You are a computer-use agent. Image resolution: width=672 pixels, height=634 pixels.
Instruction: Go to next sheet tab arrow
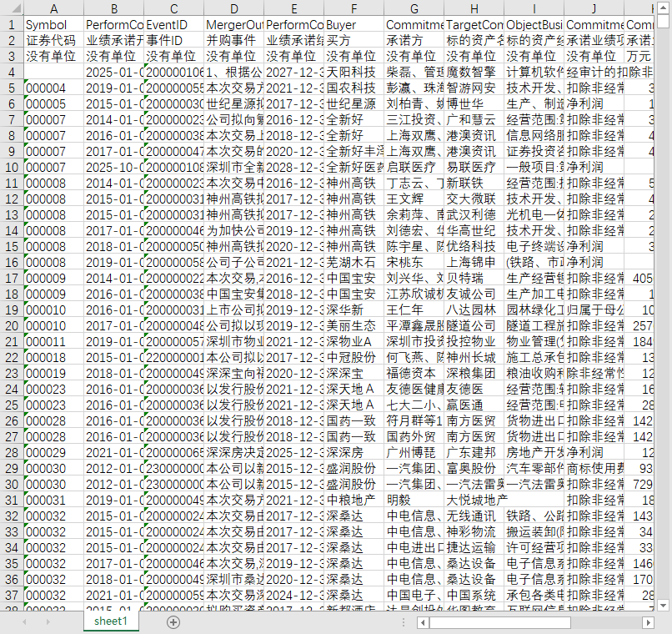click(x=48, y=621)
